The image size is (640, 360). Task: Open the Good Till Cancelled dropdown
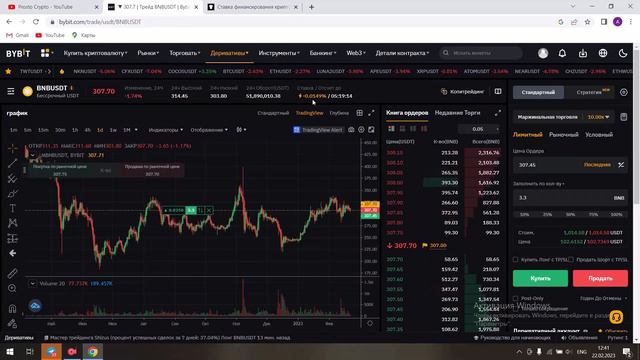click(x=603, y=298)
